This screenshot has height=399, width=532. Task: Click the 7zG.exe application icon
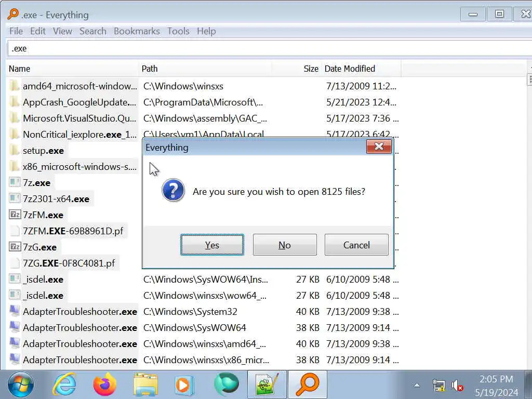(x=14, y=247)
